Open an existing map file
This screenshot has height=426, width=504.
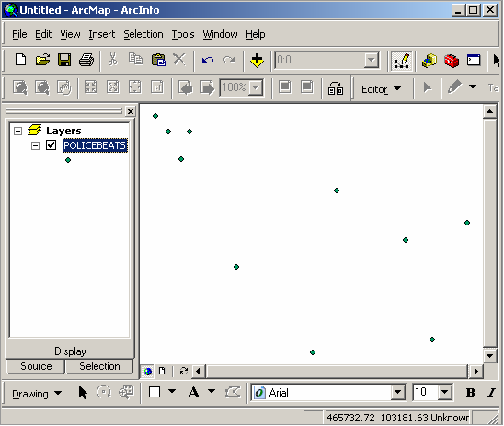click(x=42, y=60)
